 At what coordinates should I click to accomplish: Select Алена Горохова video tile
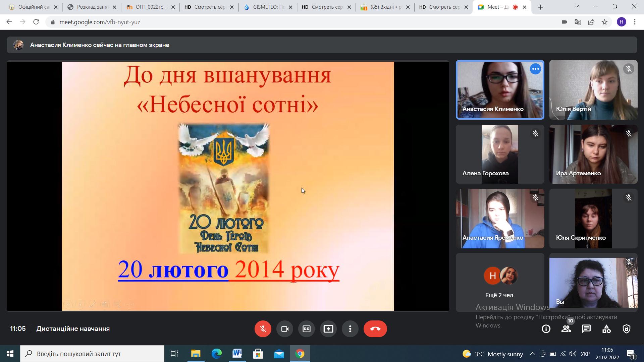[x=500, y=154]
